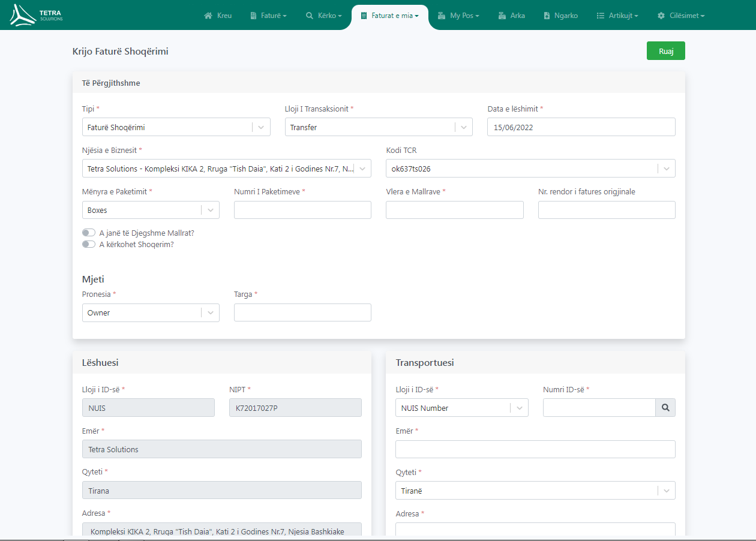Open the Kreu menu item
The height and width of the screenshot is (541, 756).
[x=218, y=16]
